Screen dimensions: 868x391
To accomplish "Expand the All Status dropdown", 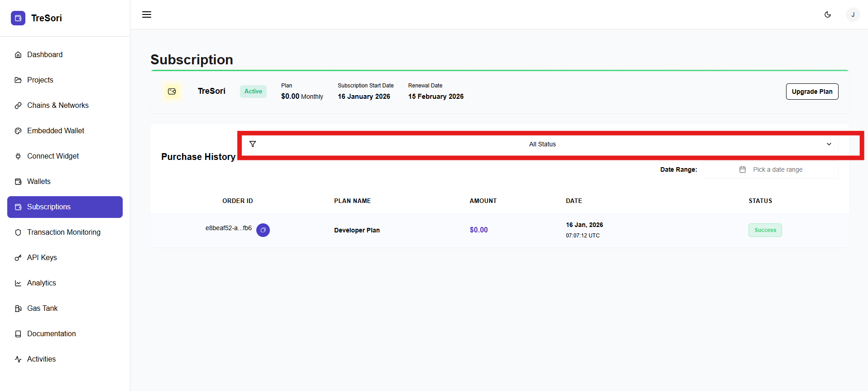I will (542, 144).
